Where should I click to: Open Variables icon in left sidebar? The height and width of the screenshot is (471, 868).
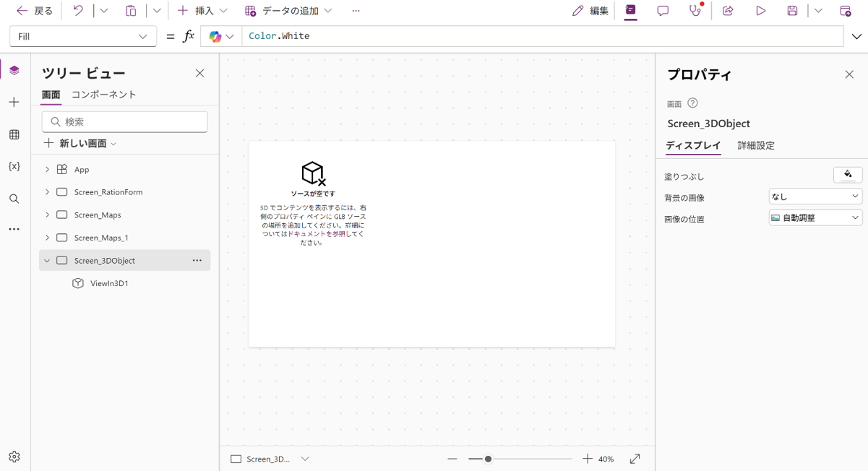[14, 167]
